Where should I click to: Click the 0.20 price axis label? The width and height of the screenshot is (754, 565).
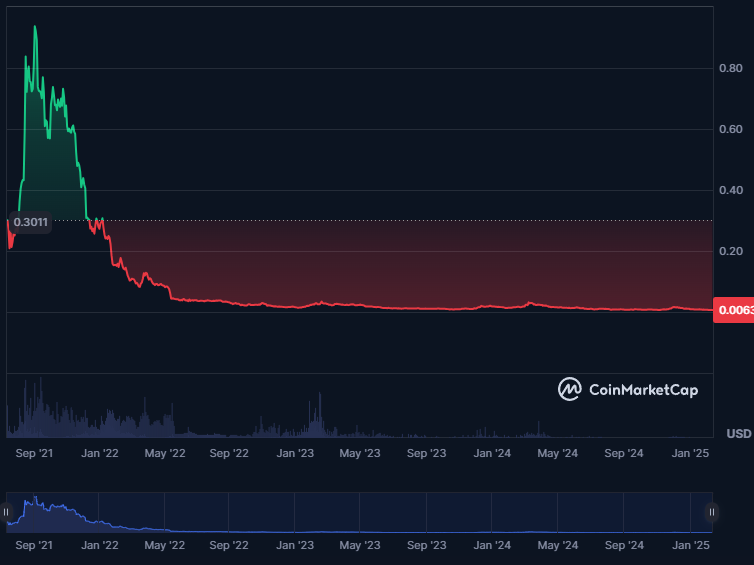(x=730, y=251)
